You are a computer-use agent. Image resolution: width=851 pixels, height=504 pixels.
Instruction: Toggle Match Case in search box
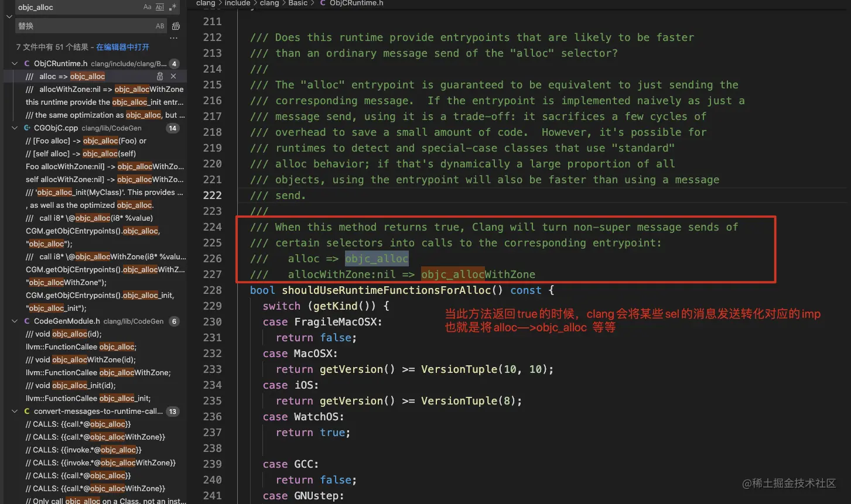pyautogui.click(x=148, y=7)
